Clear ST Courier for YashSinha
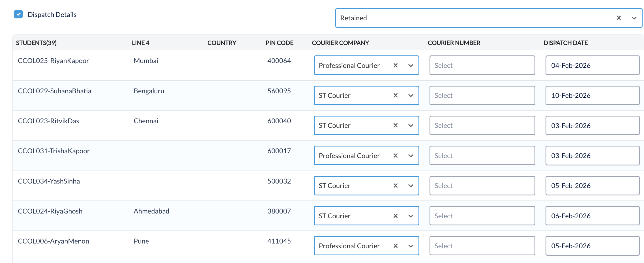 [x=395, y=186]
